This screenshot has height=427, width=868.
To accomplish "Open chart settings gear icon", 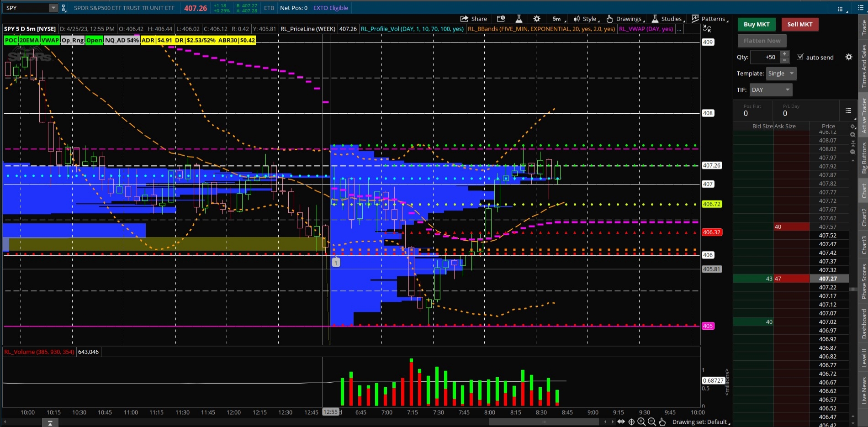I will point(537,19).
